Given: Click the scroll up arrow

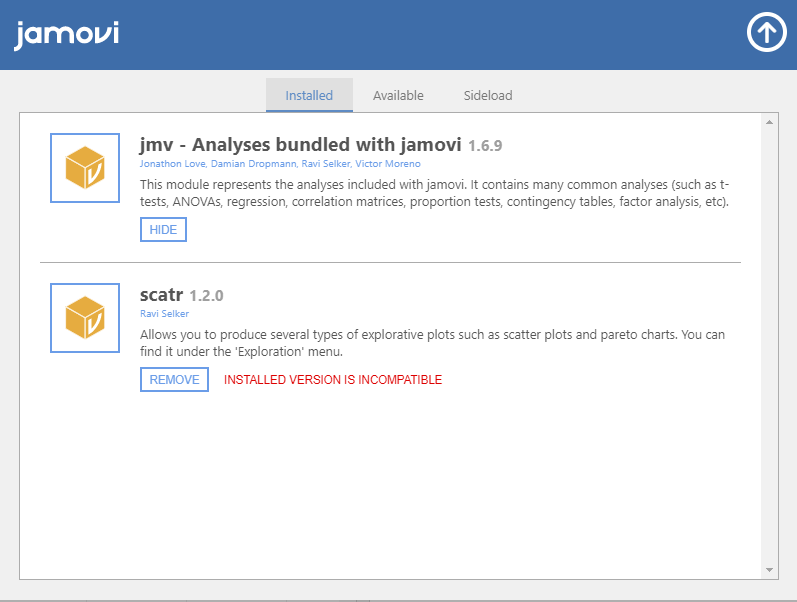Looking at the screenshot, I should (769, 122).
